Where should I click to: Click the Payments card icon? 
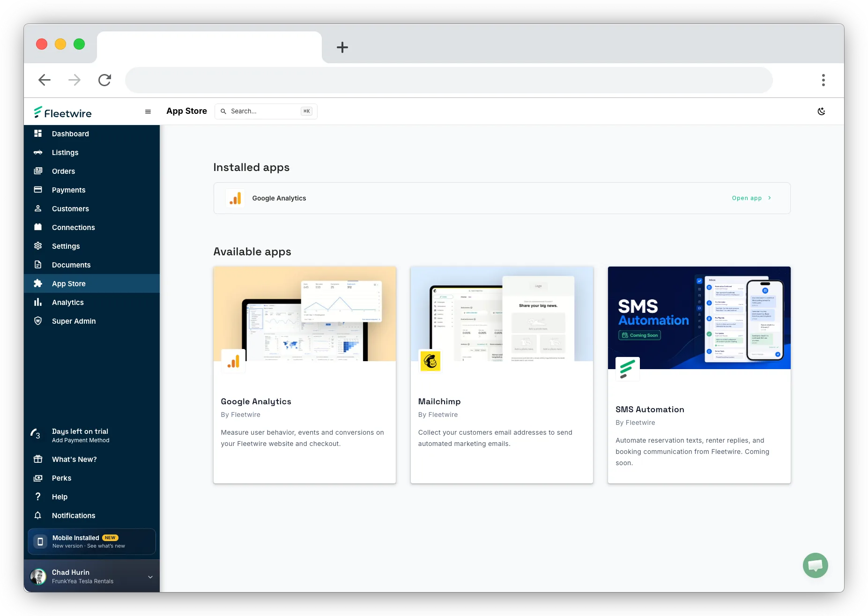coord(38,190)
